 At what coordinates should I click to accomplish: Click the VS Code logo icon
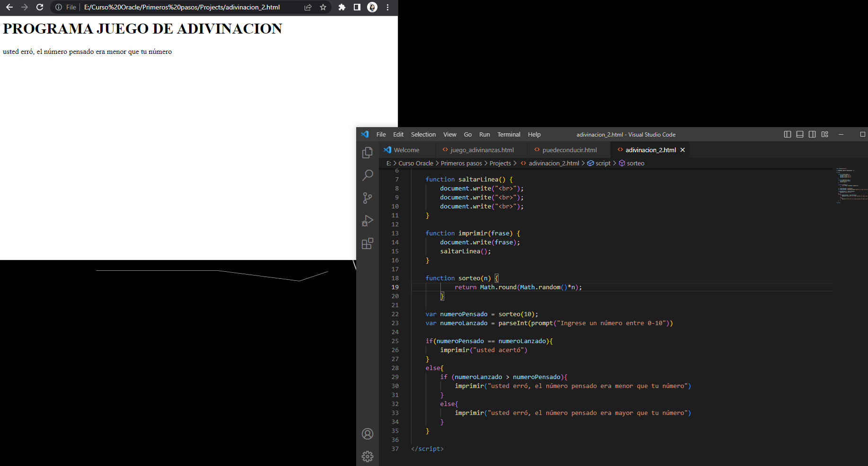pos(365,134)
